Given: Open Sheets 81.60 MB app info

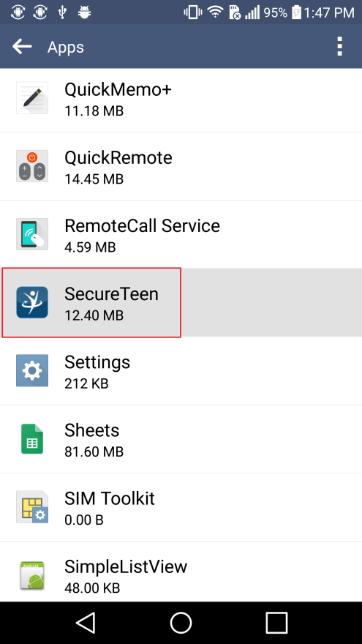Looking at the screenshot, I should point(181,439).
